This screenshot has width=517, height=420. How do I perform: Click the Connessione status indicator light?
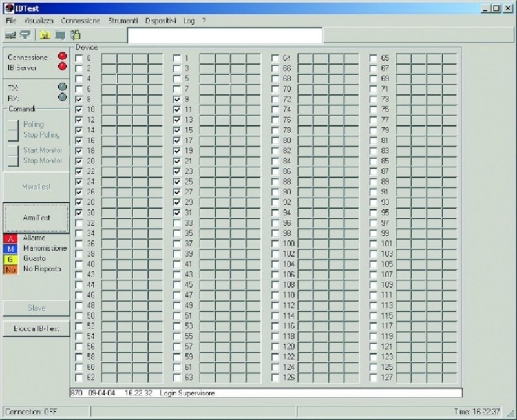point(61,56)
